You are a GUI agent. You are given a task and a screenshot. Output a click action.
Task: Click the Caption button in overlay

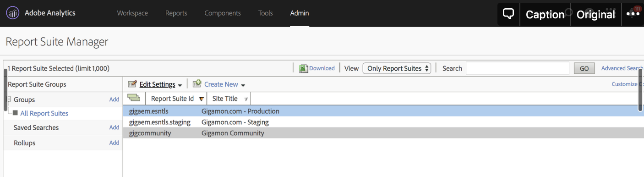(545, 15)
